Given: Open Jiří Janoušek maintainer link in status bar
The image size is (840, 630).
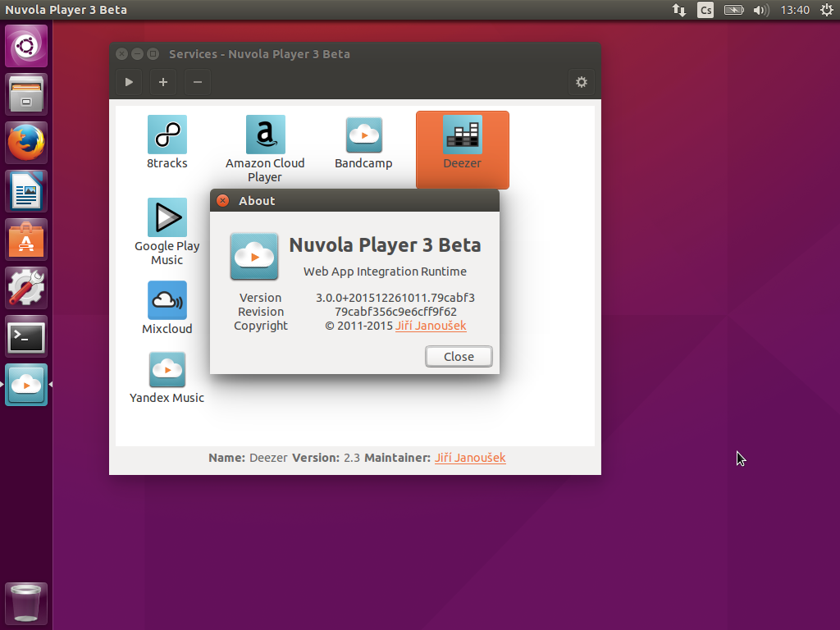Looking at the screenshot, I should coord(470,458).
